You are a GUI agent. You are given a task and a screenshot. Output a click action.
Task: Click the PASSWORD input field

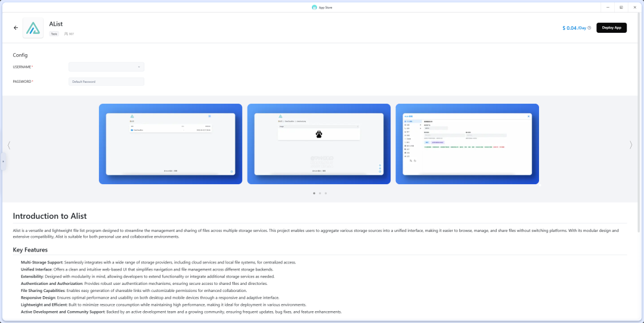pyautogui.click(x=106, y=82)
